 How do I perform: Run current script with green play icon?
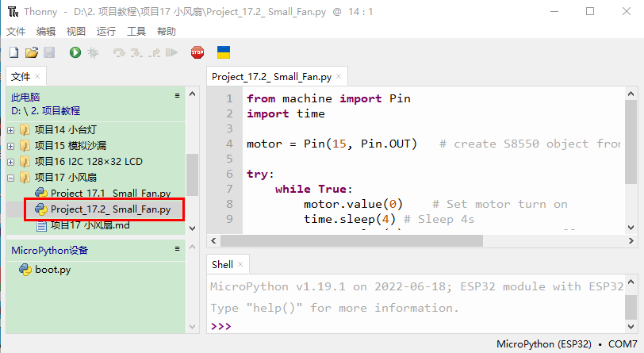pos(75,52)
